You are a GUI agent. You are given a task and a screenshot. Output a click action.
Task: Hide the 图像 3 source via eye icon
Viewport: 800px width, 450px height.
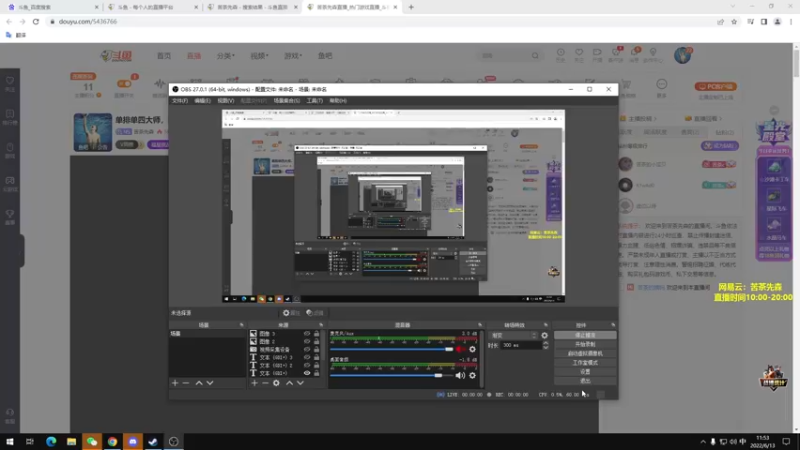pyautogui.click(x=307, y=334)
